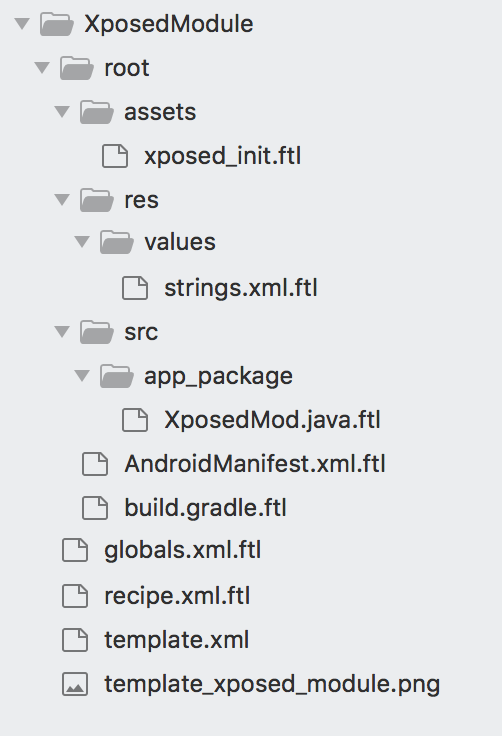Collapse the src folder triangle
The width and height of the screenshot is (502, 736).
coord(62,332)
